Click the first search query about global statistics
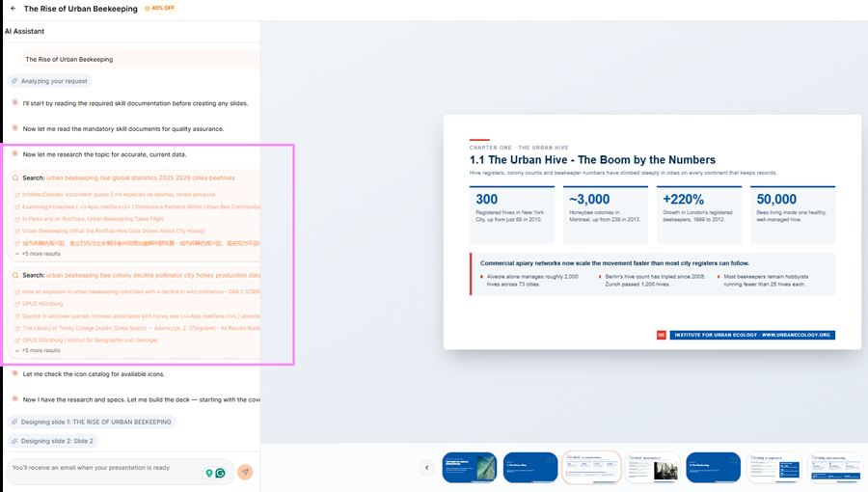Viewport: 868px width, 492px height. click(141, 178)
